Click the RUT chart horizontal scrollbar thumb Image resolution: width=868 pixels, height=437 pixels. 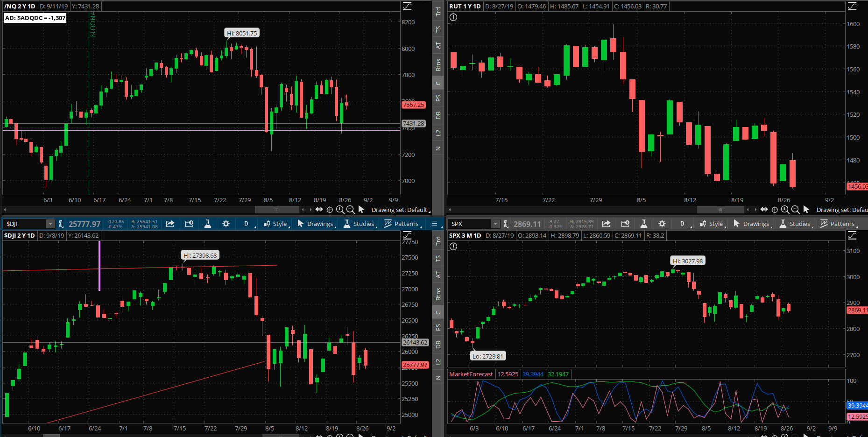[x=720, y=210]
